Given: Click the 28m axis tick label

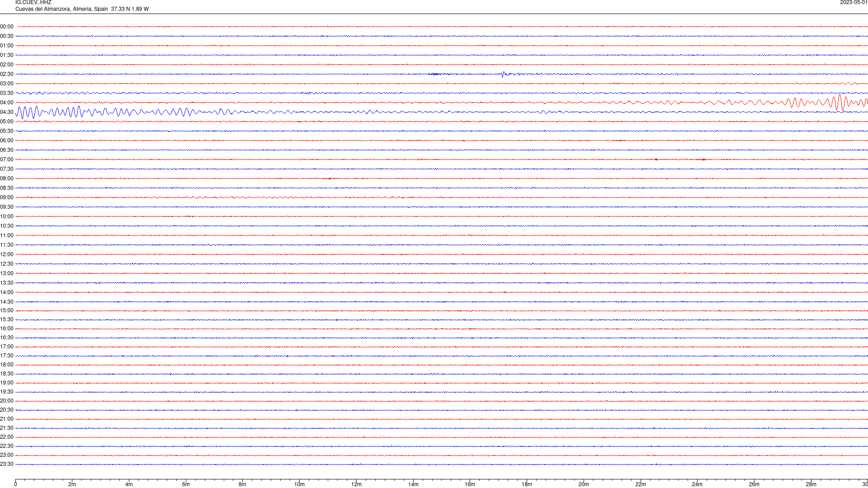Looking at the screenshot, I should coord(811,484).
